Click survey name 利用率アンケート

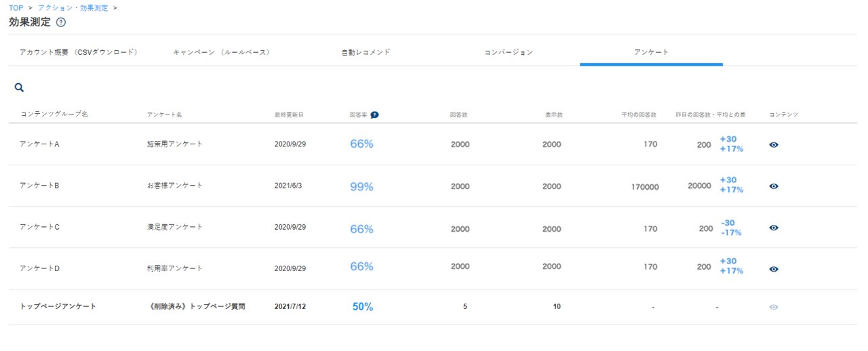(x=174, y=268)
